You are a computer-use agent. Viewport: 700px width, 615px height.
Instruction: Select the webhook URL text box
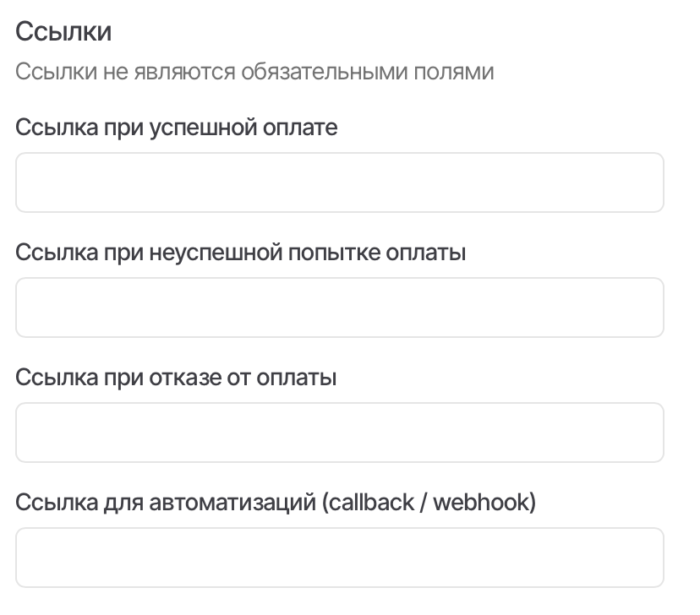pos(339,558)
